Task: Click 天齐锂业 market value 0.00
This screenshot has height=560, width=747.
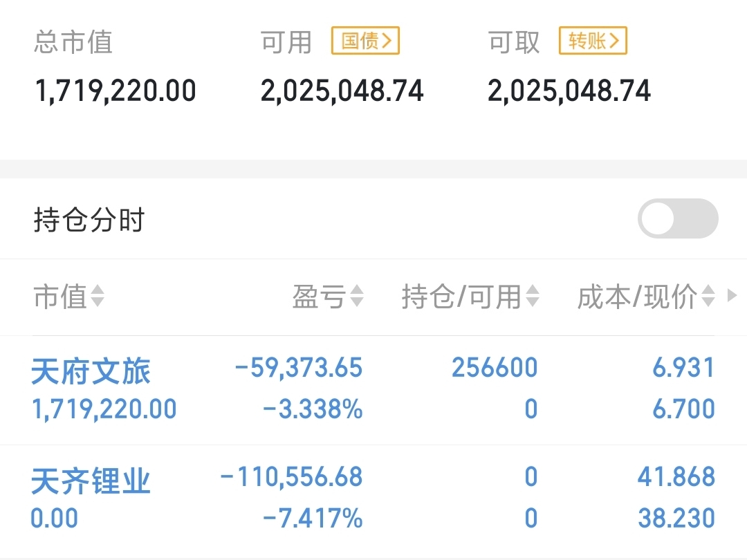Action: (x=55, y=518)
